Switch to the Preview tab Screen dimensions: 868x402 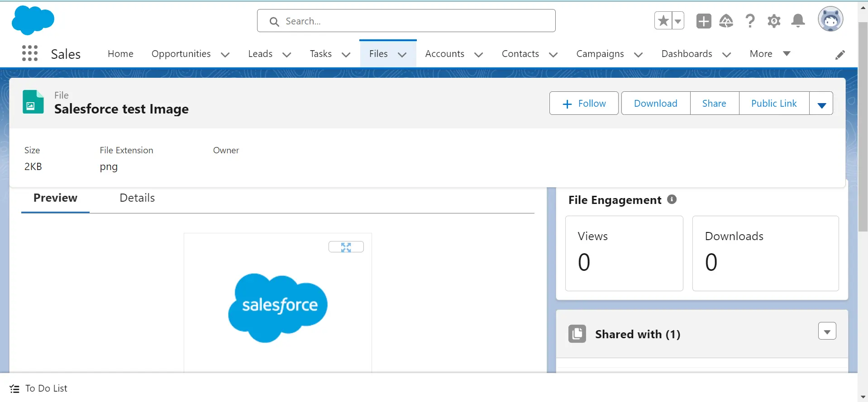[x=55, y=198]
